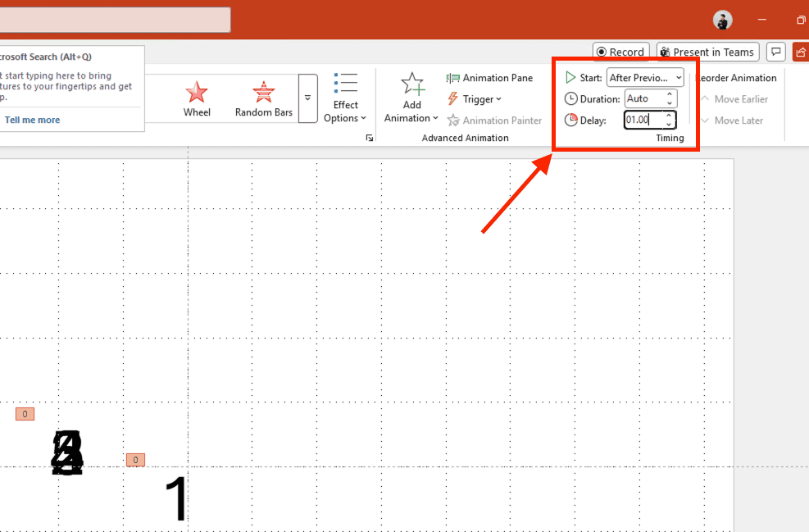Open the Effect Options menu
Viewport: 809px width, 532px height.
[x=345, y=98]
